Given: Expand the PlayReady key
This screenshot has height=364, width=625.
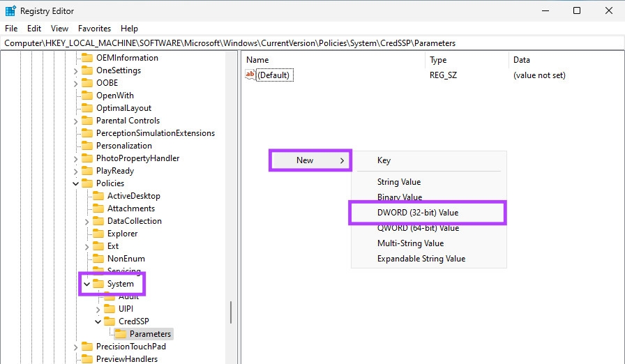Looking at the screenshot, I should [x=76, y=172].
